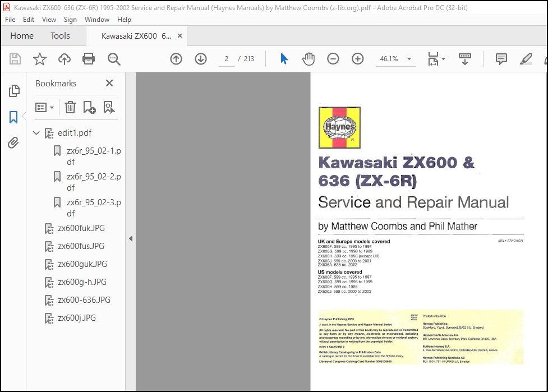The height and width of the screenshot is (392, 548).
Task: Open bookmarks options menu dropdown
Action: (x=44, y=107)
